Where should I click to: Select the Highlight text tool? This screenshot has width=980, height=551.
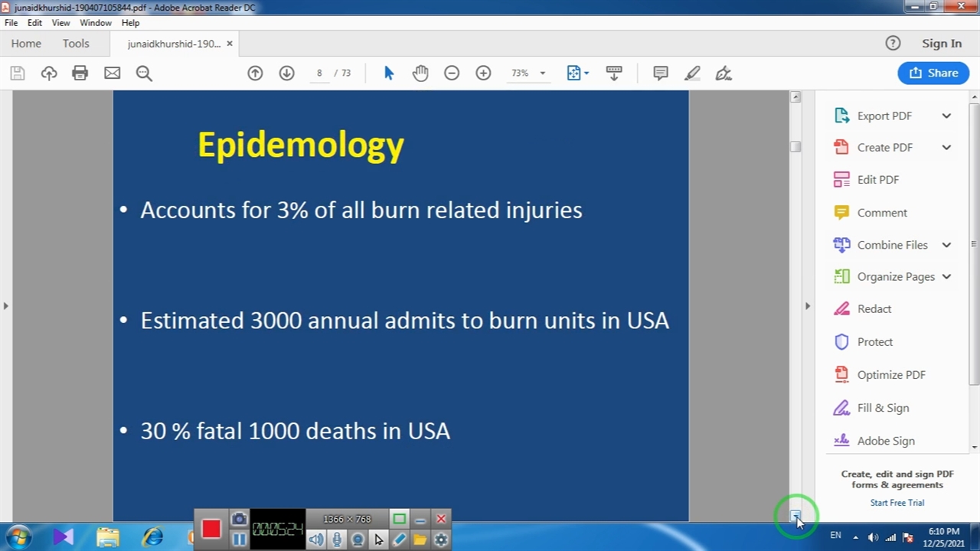coord(692,73)
